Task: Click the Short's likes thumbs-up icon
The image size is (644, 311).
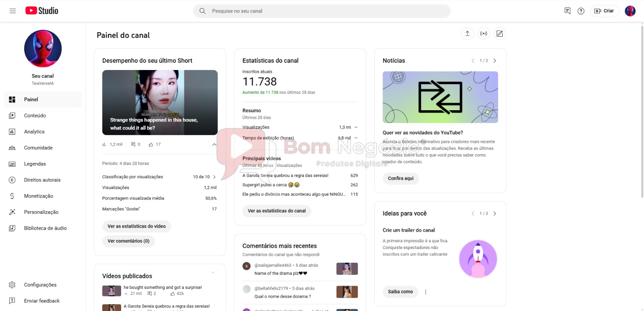Action: pos(151,144)
